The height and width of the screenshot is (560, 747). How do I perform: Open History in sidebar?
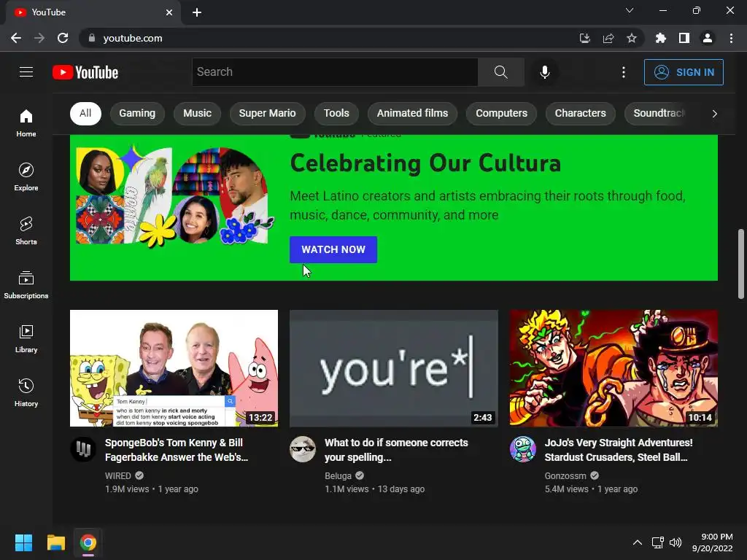(x=26, y=392)
